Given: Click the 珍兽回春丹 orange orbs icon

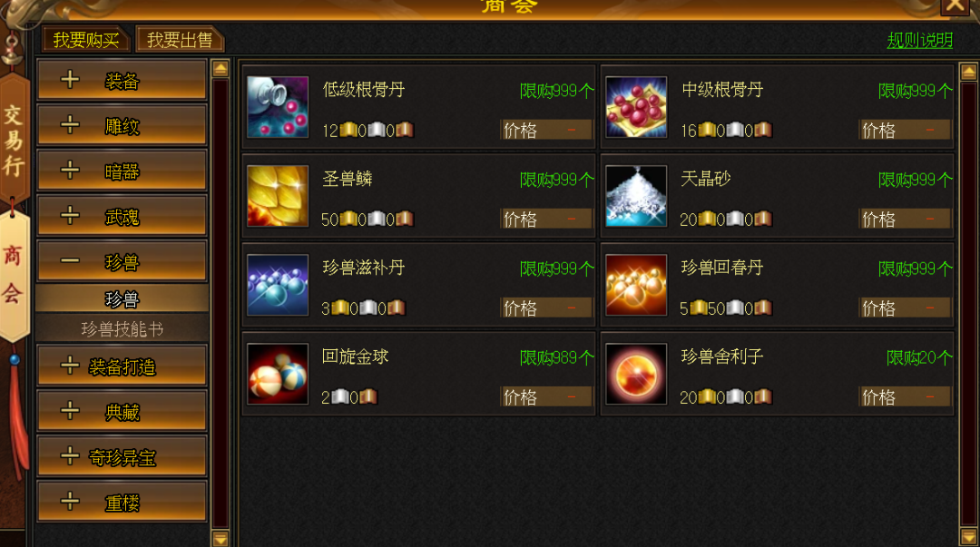Looking at the screenshot, I should 636,285.
